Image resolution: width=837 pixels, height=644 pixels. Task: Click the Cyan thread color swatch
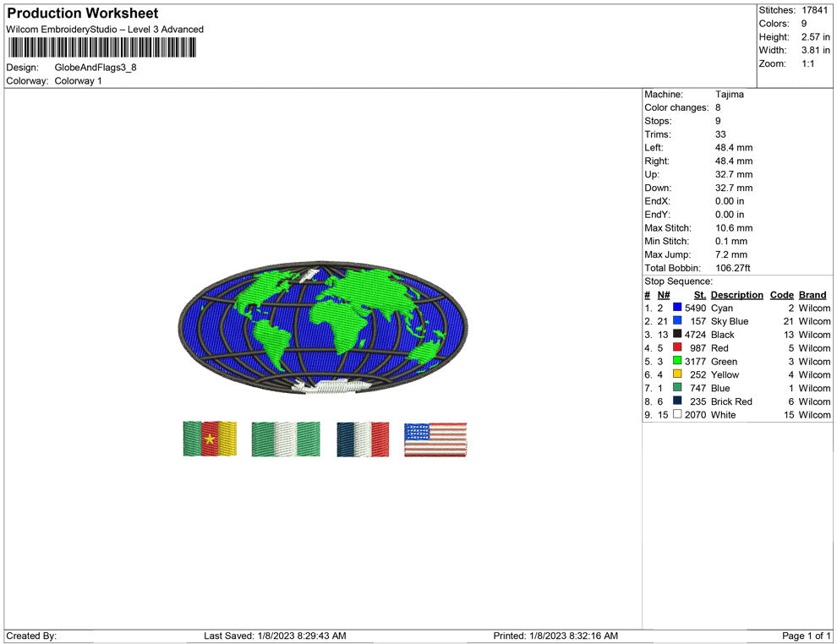(677, 308)
